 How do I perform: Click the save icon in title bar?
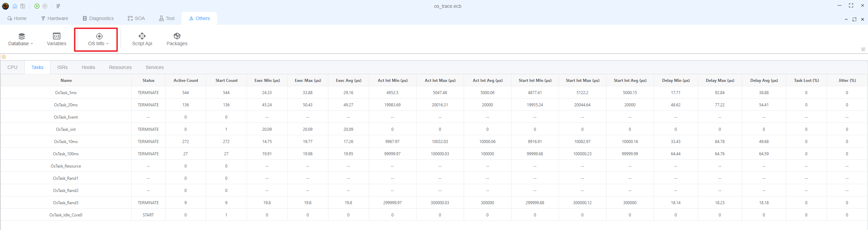click(x=23, y=6)
